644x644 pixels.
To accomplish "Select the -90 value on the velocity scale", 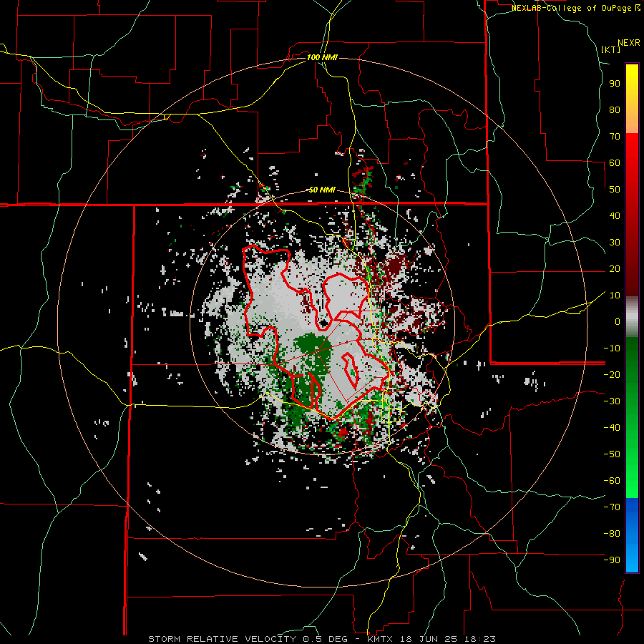I will tap(612, 560).
